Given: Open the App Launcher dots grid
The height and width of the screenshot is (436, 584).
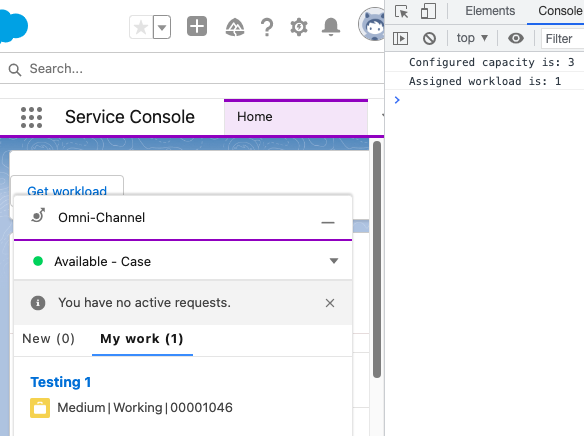Looking at the screenshot, I should tap(31, 117).
